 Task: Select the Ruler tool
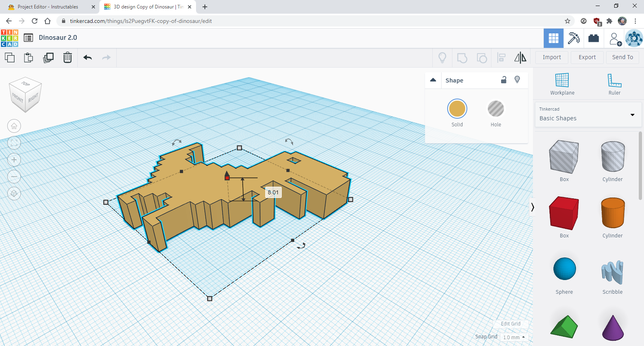tap(615, 84)
